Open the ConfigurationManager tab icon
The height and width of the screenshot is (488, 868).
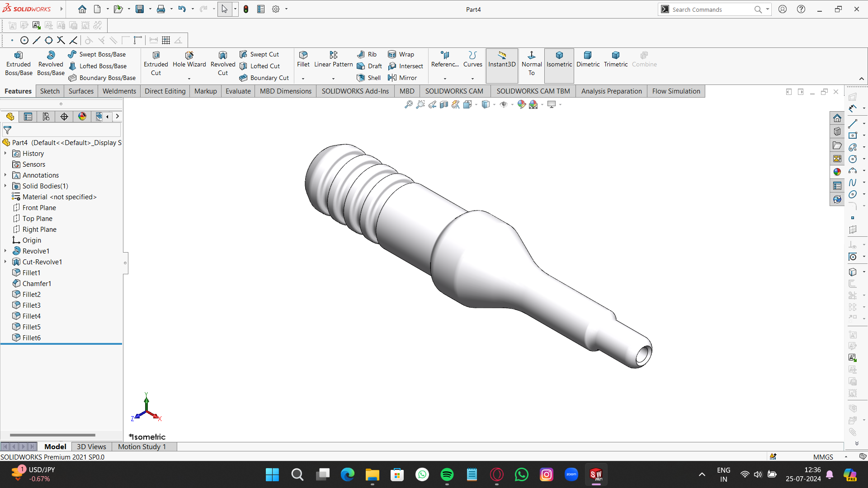click(x=46, y=117)
